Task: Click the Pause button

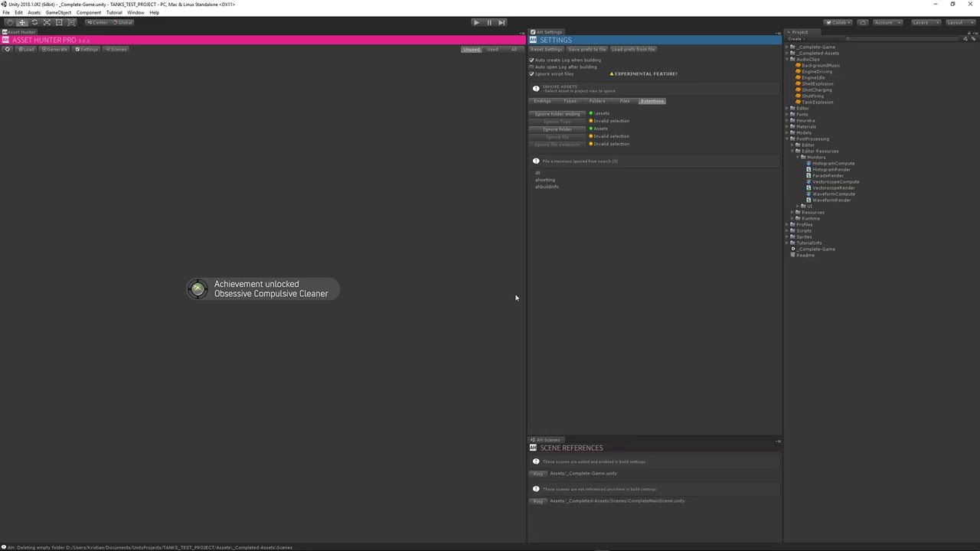Action: (x=488, y=22)
